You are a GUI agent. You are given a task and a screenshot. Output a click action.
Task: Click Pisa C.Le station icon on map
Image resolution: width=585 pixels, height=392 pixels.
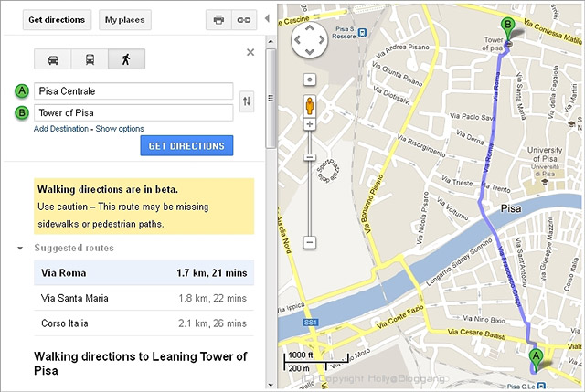point(542,387)
